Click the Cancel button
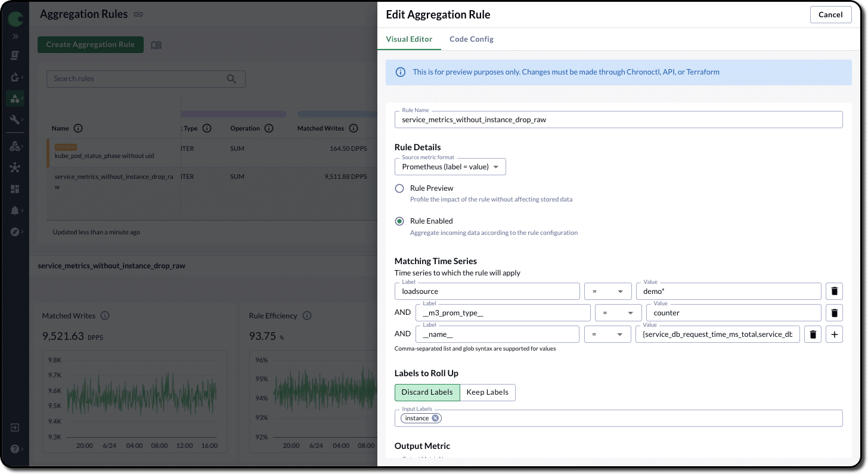This screenshot has height=474, width=868. coord(830,15)
